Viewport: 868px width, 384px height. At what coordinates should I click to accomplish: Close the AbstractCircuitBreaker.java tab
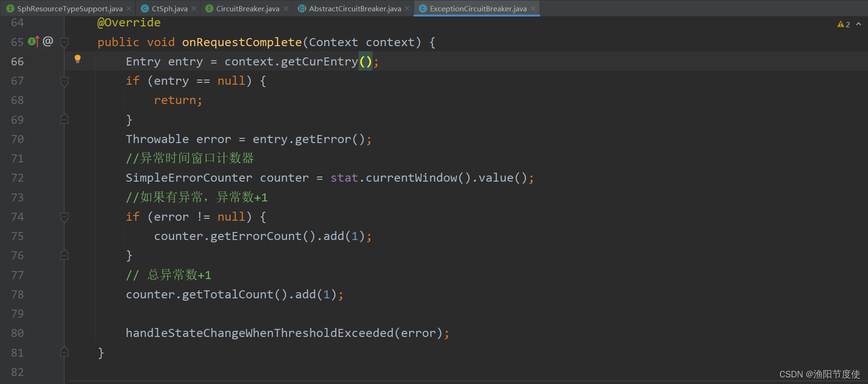[407, 8]
